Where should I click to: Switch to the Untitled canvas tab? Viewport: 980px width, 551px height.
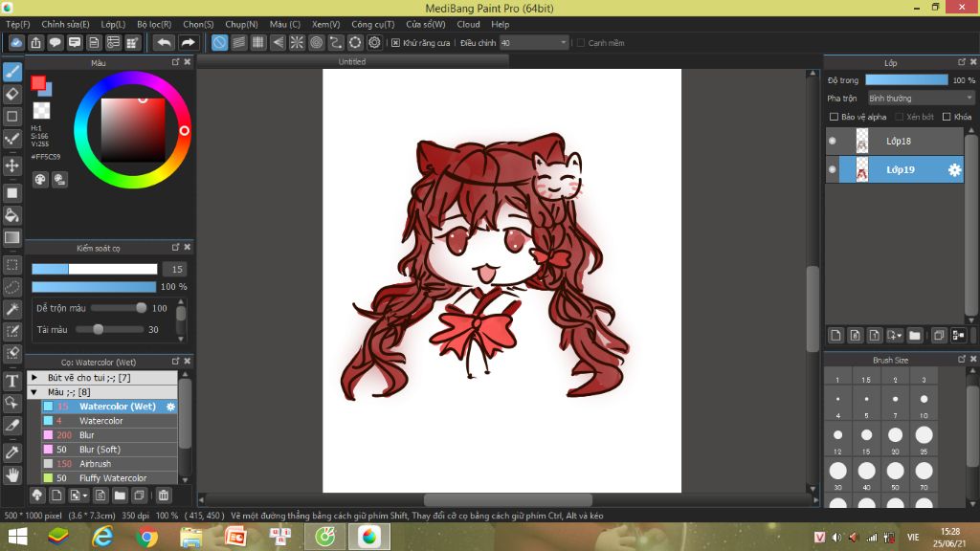352,62
